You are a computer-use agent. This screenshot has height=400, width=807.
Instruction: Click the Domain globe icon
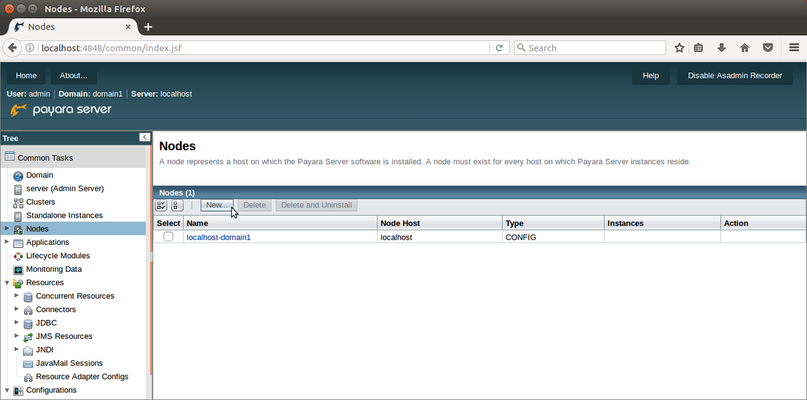click(x=18, y=176)
